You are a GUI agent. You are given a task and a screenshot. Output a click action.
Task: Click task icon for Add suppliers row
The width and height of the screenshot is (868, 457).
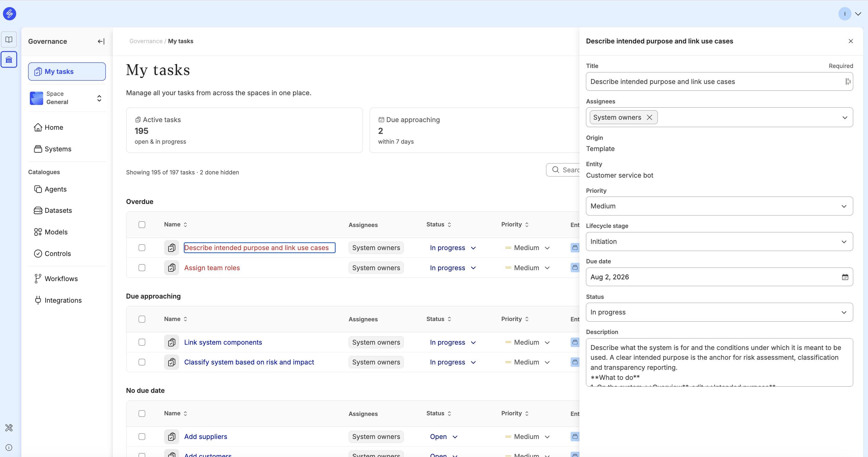coord(171,437)
